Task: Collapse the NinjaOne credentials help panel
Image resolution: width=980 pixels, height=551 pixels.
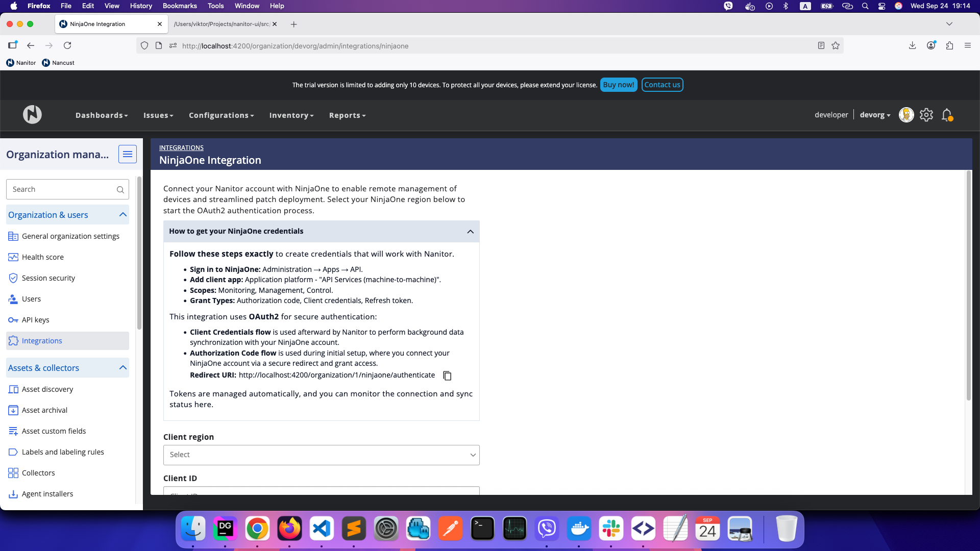Action: point(470,232)
